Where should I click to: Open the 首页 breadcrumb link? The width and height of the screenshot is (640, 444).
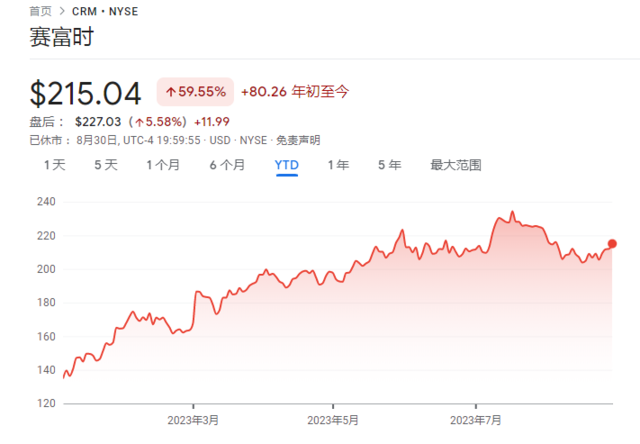(x=40, y=11)
